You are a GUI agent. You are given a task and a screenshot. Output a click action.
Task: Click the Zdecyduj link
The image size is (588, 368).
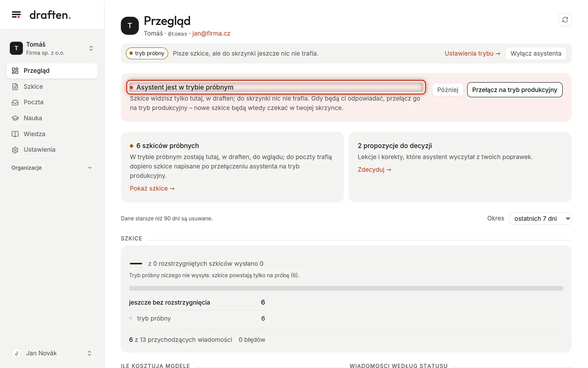[x=374, y=170]
